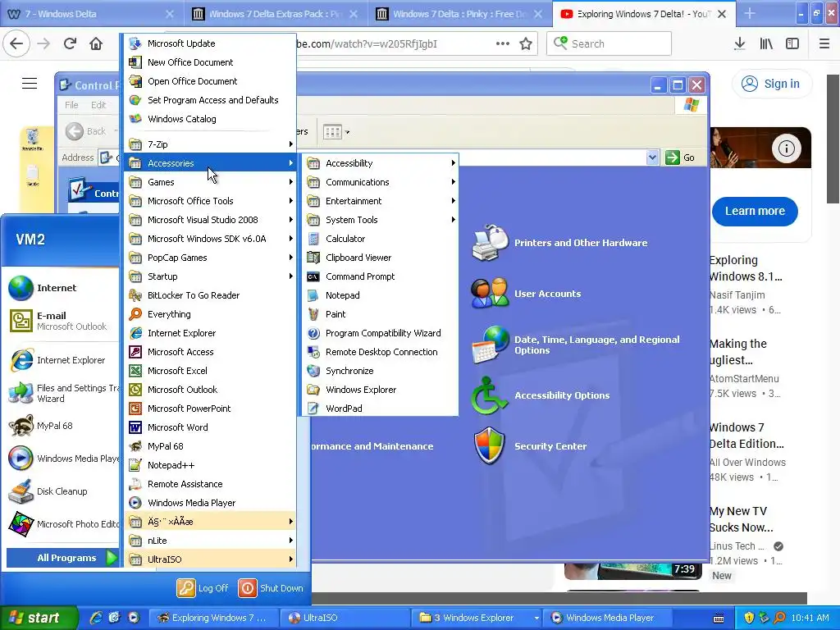Click the Microsoft Update icon
Image resolution: width=840 pixels, height=630 pixels.
(x=135, y=43)
